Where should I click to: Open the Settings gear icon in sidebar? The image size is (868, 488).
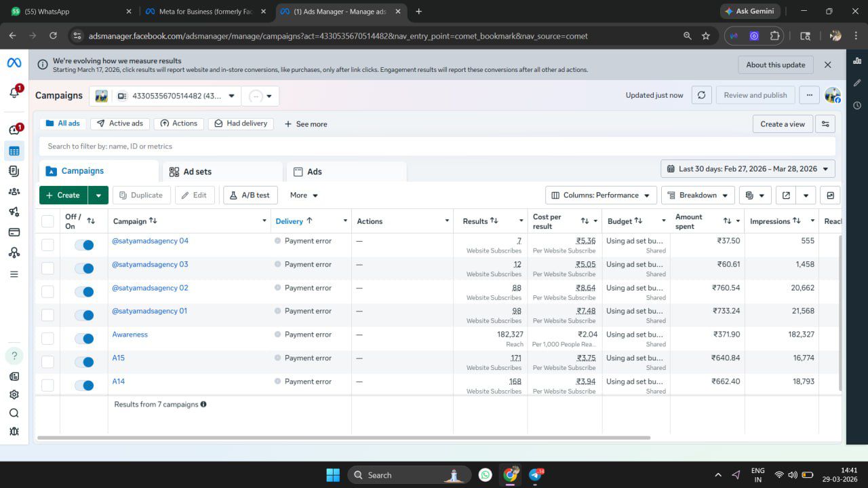pyautogui.click(x=14, y=394)
